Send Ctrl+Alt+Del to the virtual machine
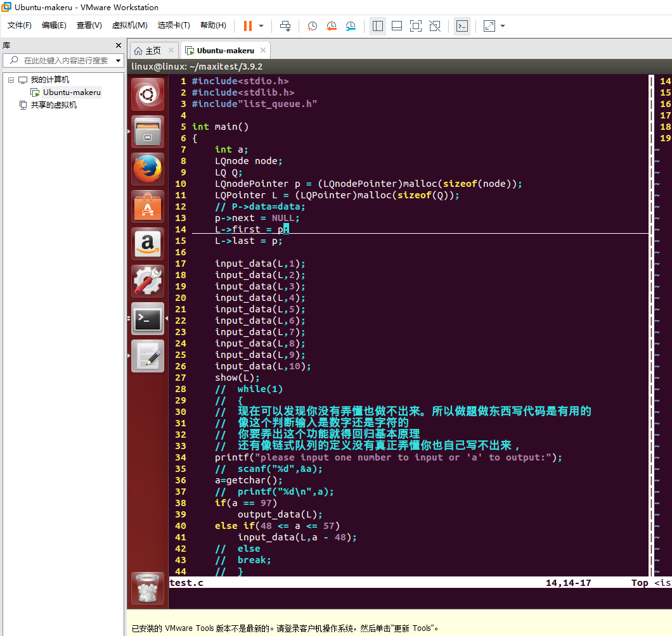 [285, 26]
